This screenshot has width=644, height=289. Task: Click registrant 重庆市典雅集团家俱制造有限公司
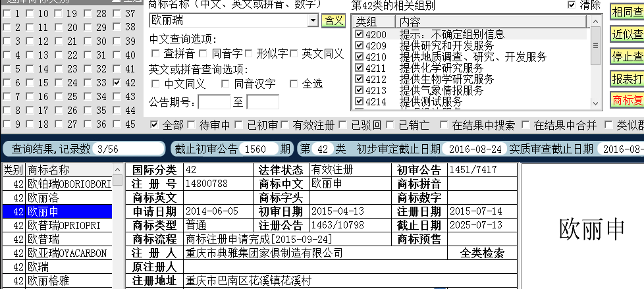pos(264,253)
